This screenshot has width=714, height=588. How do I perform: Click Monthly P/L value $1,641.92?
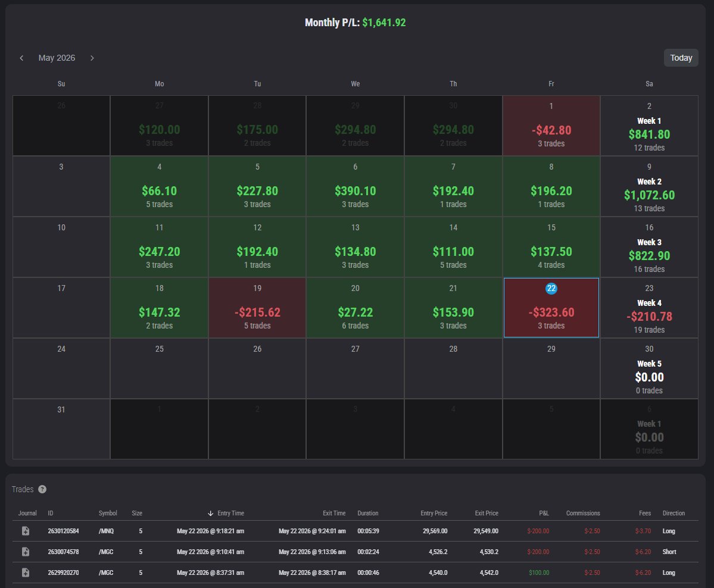point(384,22)
